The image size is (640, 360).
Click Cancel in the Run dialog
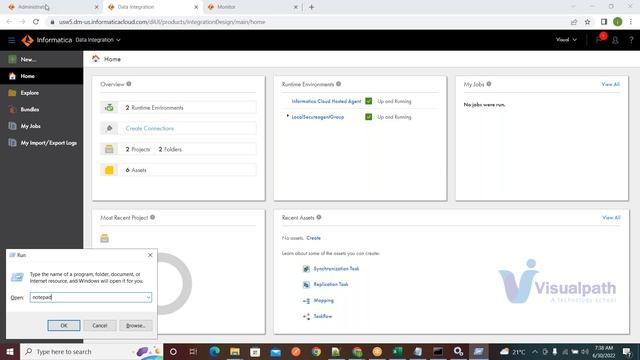(100, 325)
